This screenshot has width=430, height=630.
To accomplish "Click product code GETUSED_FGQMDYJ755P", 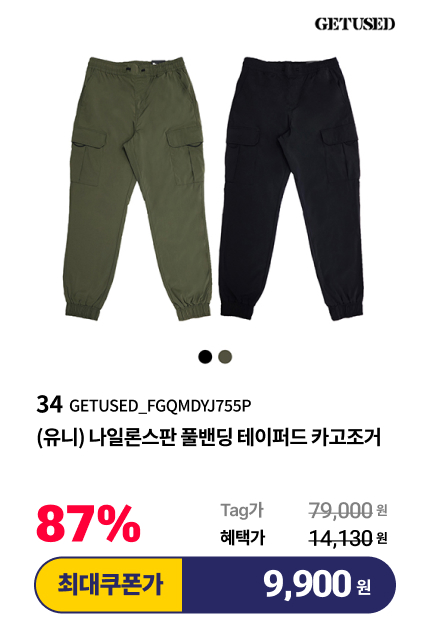I will [160, 406].
